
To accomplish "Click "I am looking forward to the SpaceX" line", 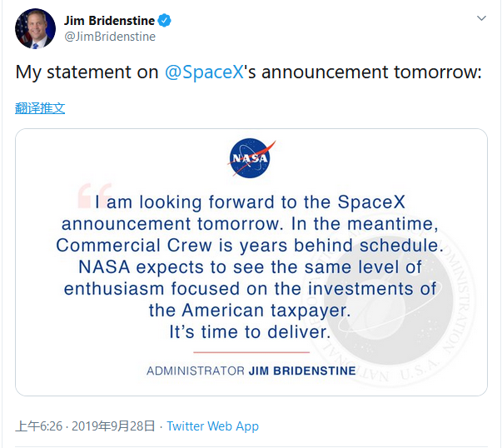I will coord(251,202).
